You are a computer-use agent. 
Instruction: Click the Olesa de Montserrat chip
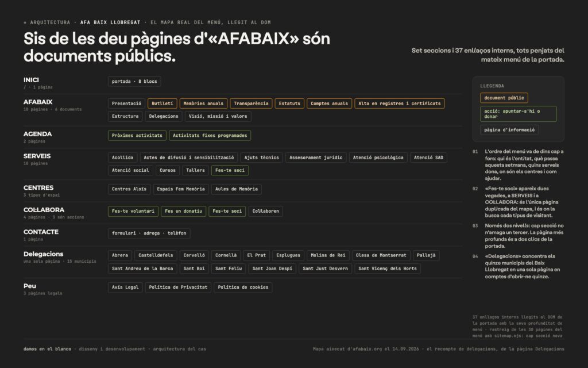(x=381, y=256)
